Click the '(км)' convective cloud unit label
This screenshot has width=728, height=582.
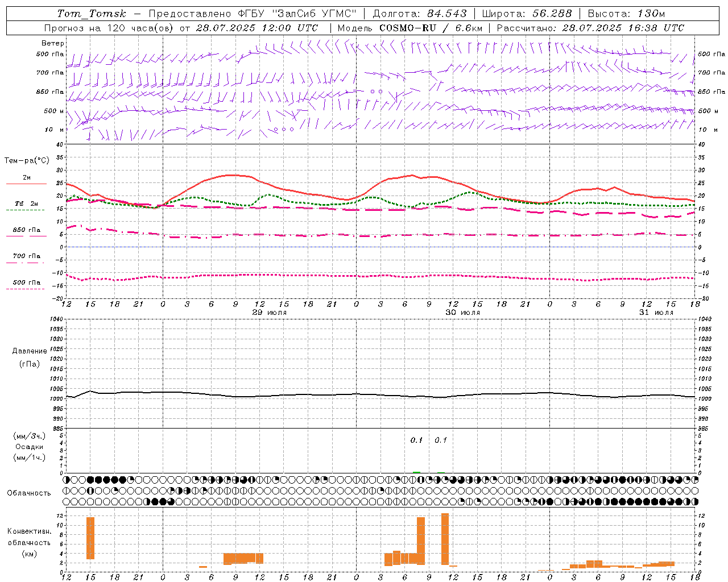click(x=29, y=554)
